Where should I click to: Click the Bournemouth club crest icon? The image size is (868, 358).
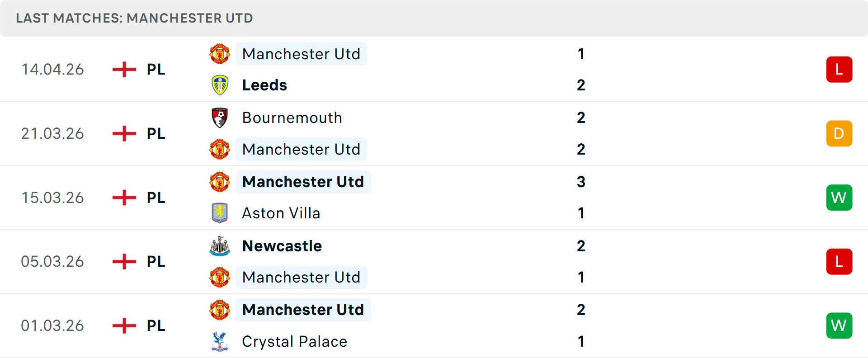[x=220, y=118]
